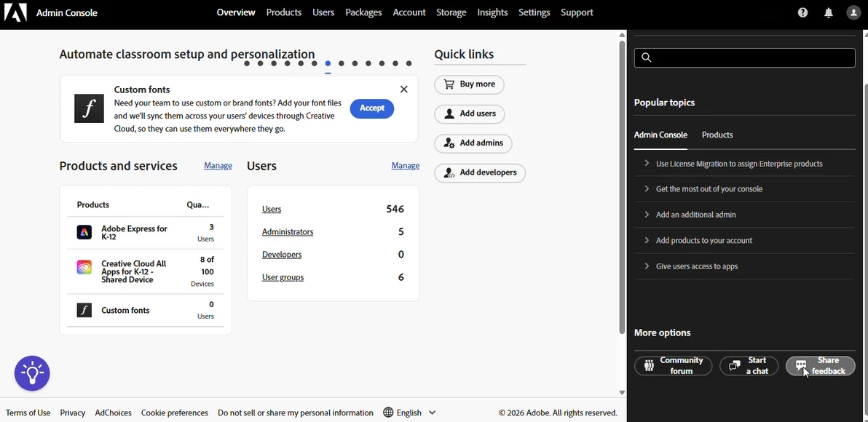This screenshot has width=868, height=422.
Task: Open the Users count link
Action: 271,209
